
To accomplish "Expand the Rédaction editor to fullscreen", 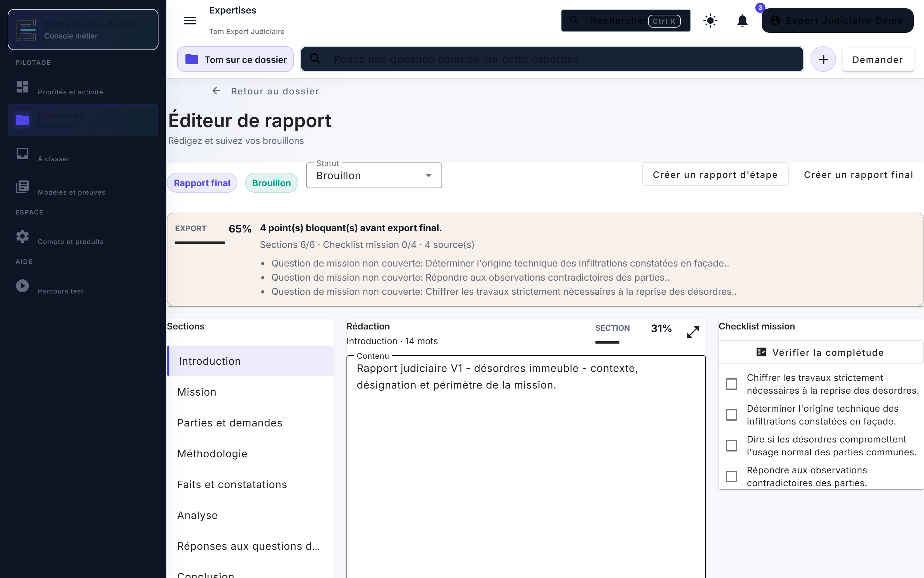I will point(693,332).
